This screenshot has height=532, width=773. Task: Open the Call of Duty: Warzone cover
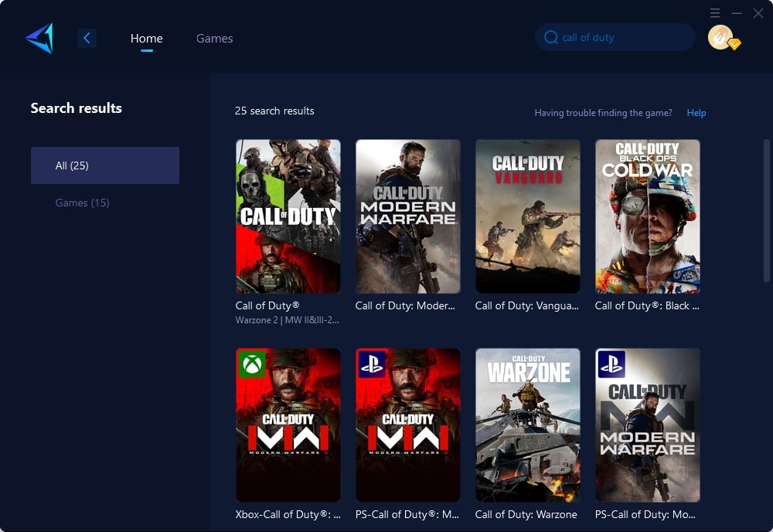point(527,425)
